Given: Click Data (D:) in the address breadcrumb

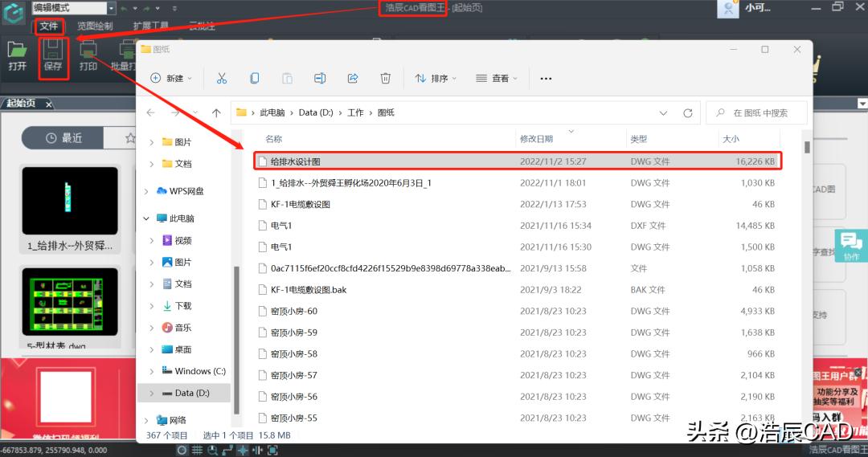Looking at the screenshot, I should pos(316,113).
